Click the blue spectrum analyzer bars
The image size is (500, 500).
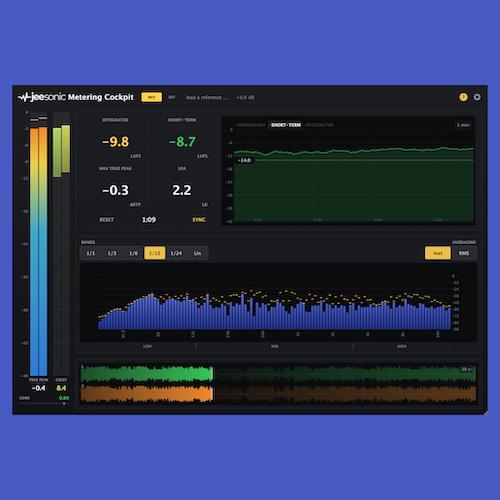[274, 312]
